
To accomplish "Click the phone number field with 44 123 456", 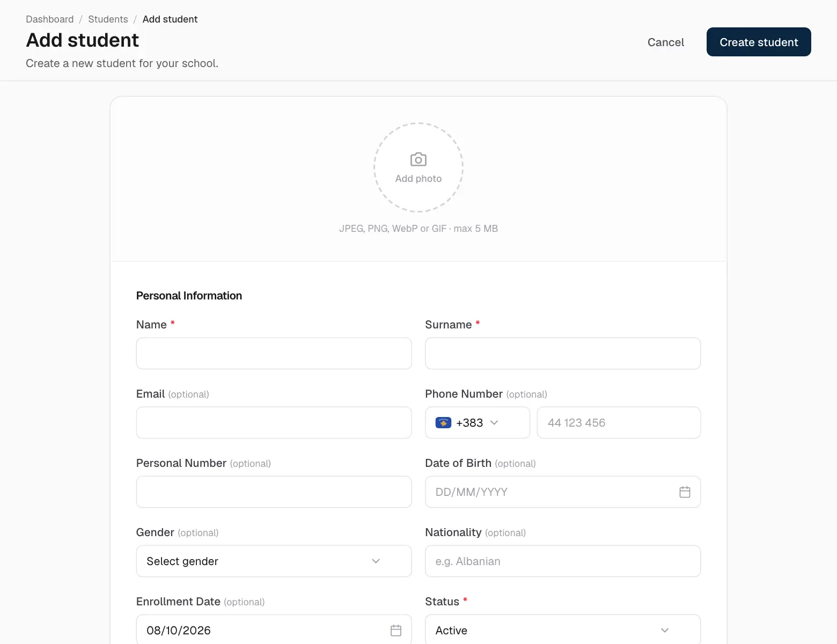I will click(619, 423).
